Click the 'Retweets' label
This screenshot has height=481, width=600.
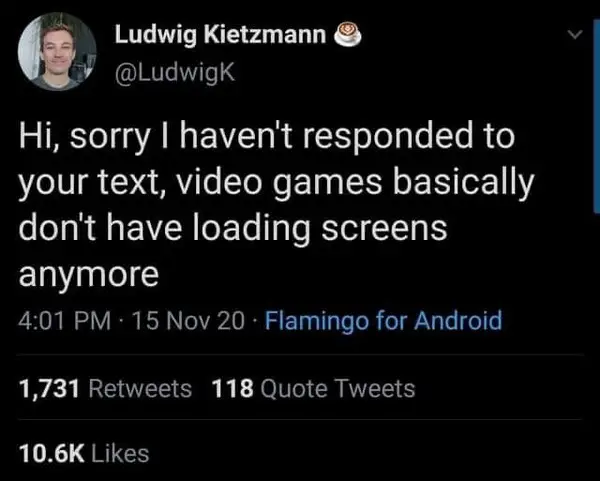(140, 388)
